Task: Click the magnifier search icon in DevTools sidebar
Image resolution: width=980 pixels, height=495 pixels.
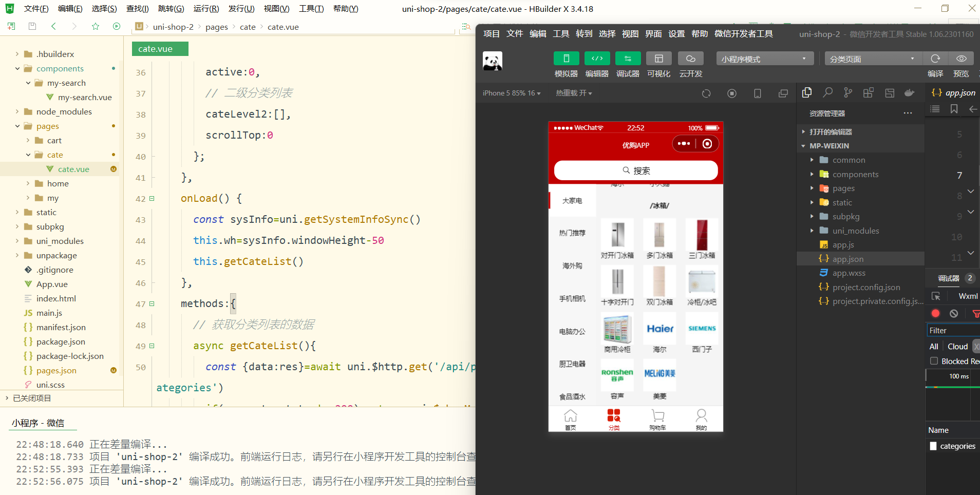Action: click(x=827, y=93)
